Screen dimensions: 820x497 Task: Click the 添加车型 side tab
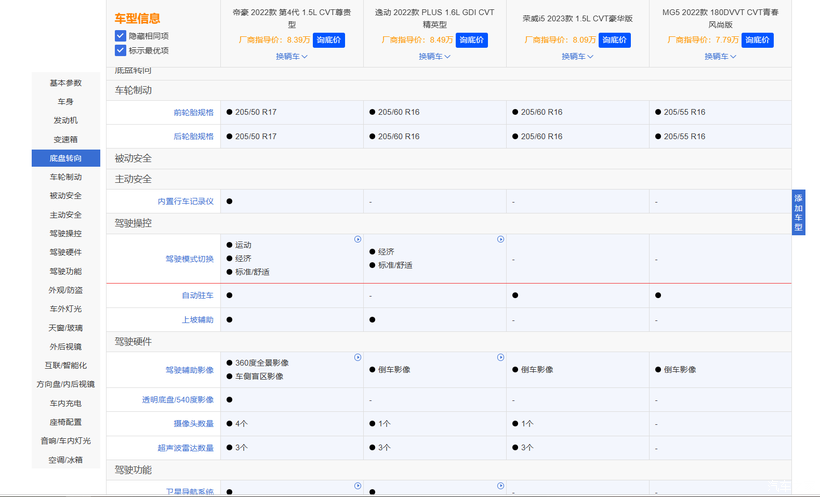click(x=799, y=212)
